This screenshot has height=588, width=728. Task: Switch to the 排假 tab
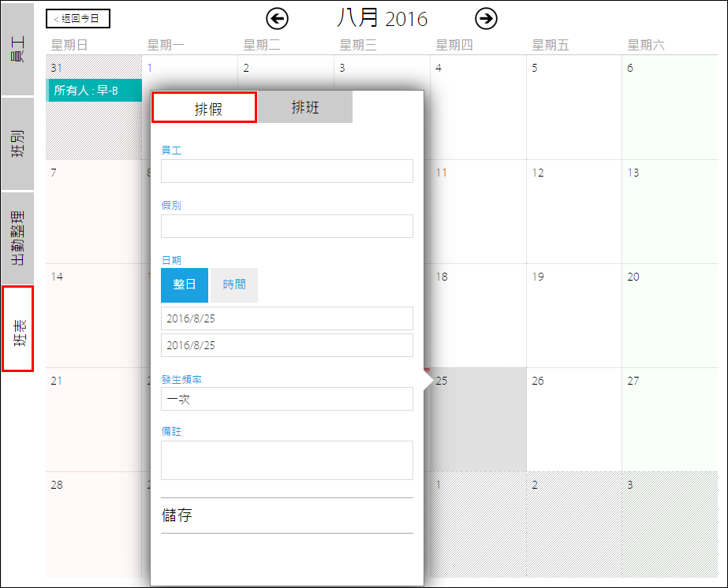point(204,108)
